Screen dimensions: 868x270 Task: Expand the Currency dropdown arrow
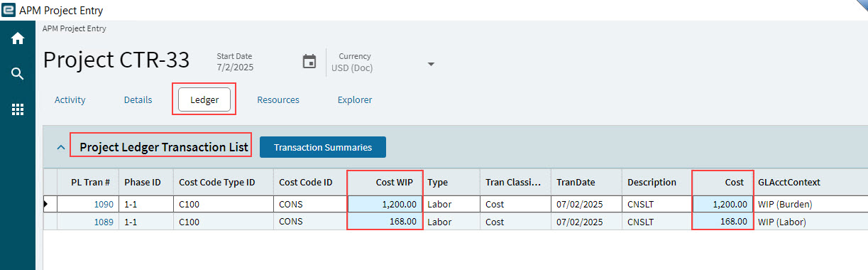[431, 64]
